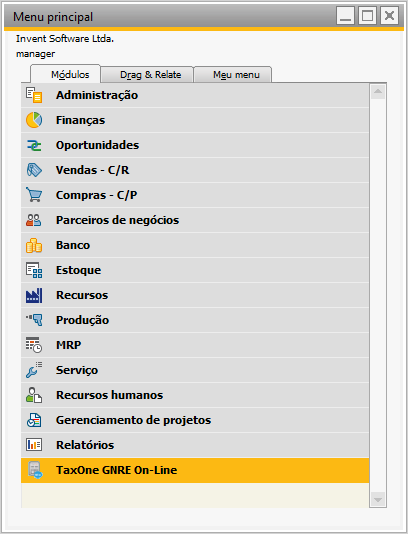
Task: Select the Relatórios chart icon
Action: pos(34,445)
